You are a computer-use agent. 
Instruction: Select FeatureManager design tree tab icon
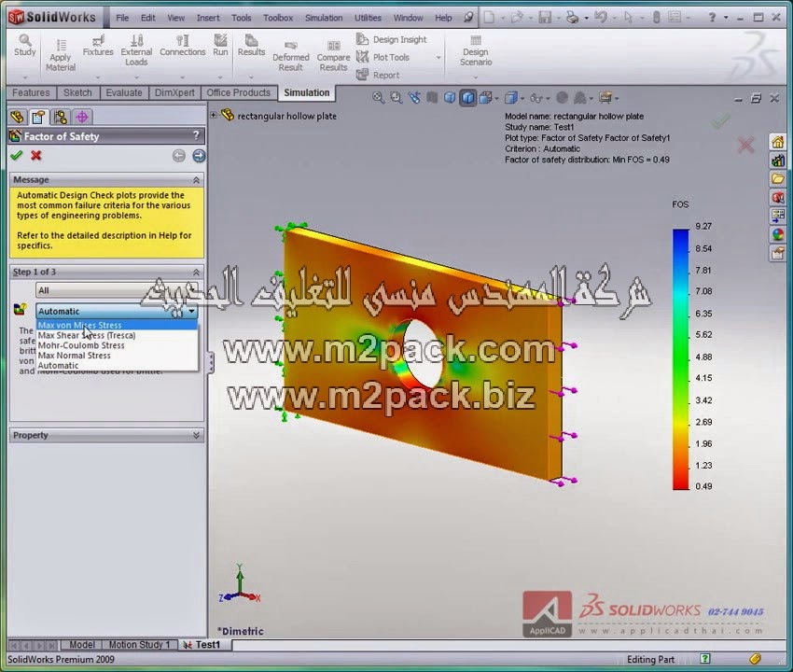pos(17,117)
